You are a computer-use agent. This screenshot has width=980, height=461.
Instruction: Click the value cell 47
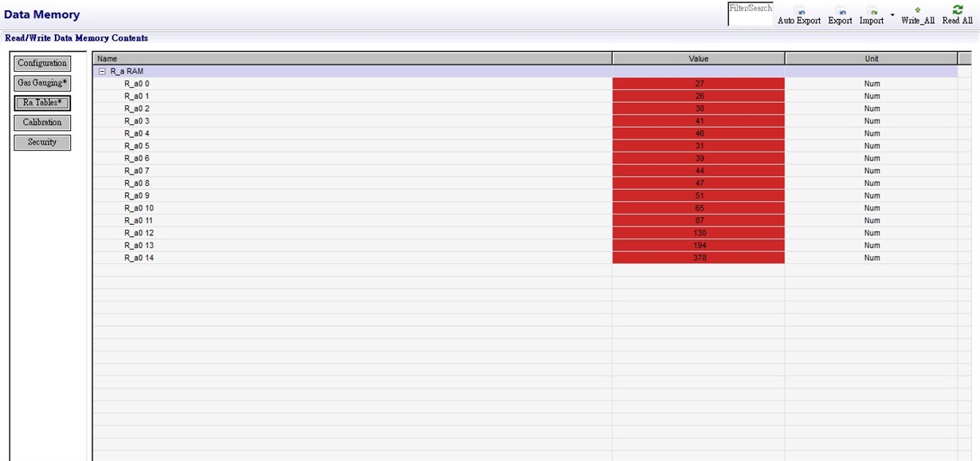tap(699, 183)
